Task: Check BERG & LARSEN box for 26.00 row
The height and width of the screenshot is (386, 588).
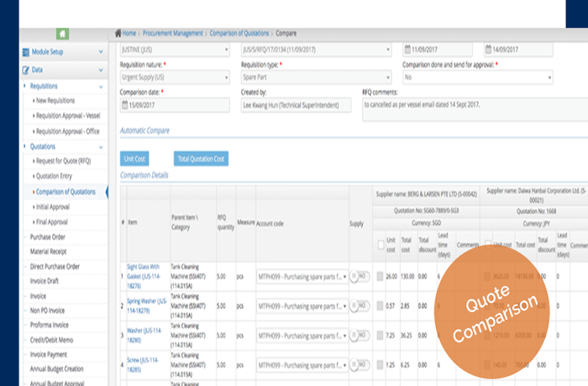Action: [x=380, y=276]
